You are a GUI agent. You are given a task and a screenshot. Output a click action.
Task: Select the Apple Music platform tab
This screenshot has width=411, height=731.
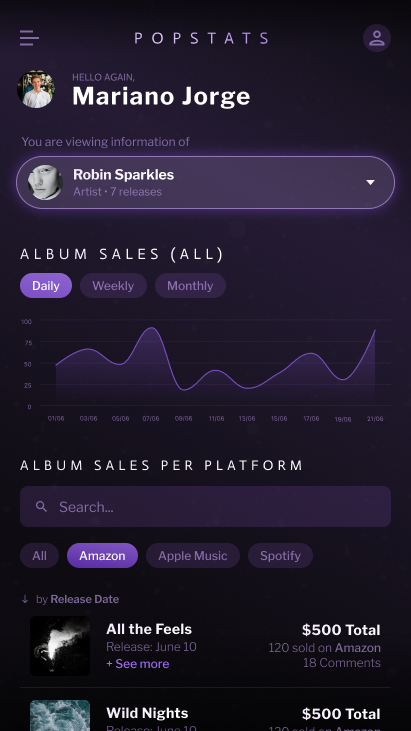(x=193, y=555)
